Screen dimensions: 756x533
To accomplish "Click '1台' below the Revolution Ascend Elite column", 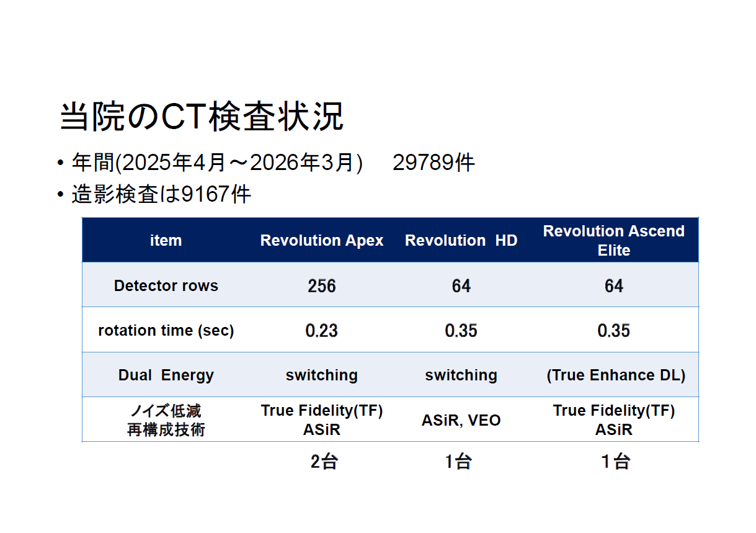I will 616,462.
